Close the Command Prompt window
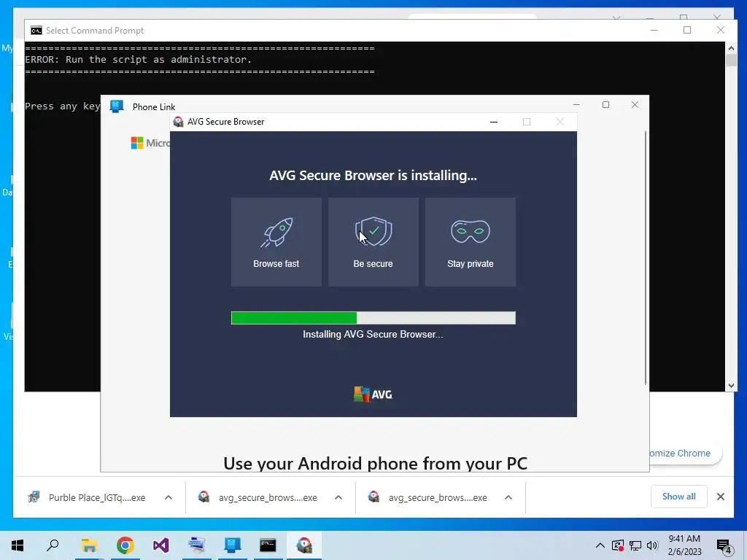The height and width of the screenshot is (560, 747). coord(720,30)
